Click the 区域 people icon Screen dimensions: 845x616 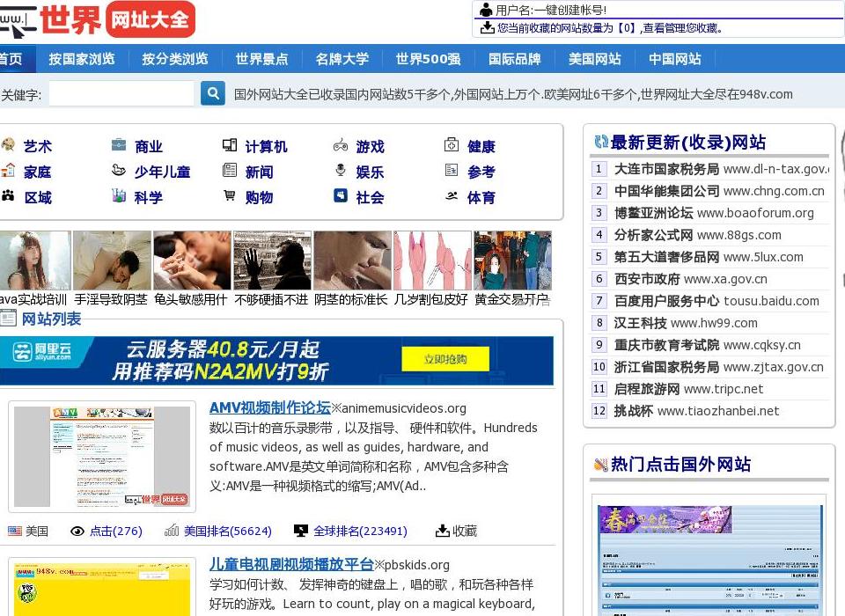coord(8,195)
